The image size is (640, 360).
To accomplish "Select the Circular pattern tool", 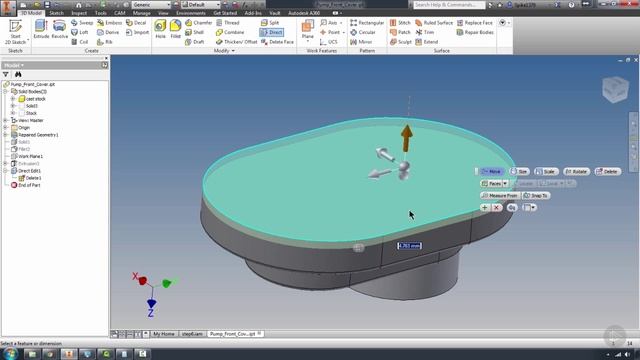I will [363, 32].
